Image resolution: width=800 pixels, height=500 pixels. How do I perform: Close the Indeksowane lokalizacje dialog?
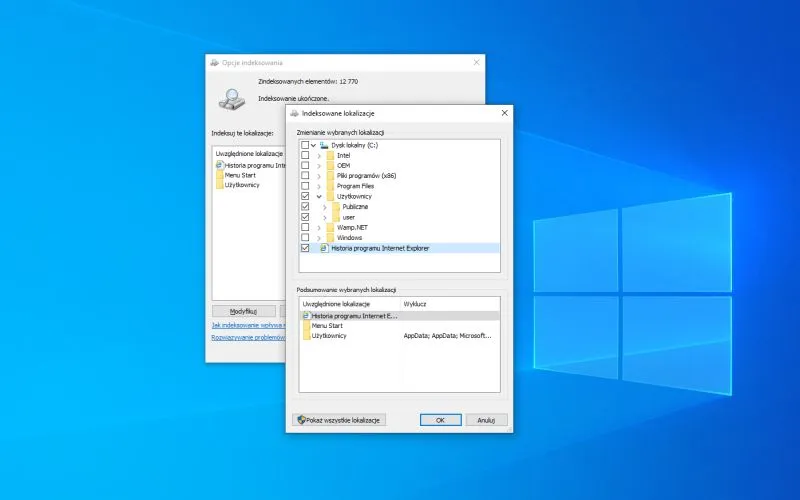(x=505, y=113)
